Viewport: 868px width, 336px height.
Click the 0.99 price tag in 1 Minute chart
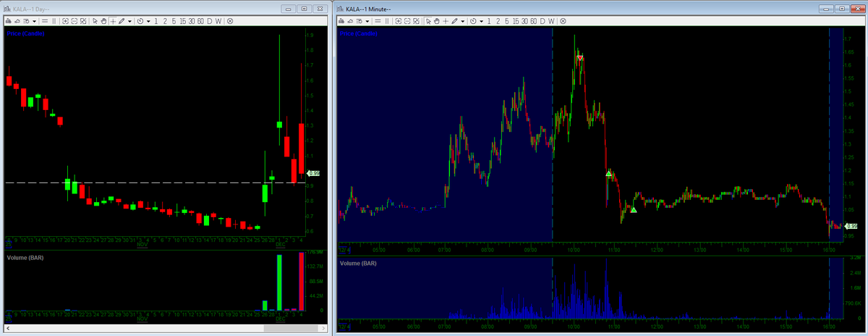[851, 227]
